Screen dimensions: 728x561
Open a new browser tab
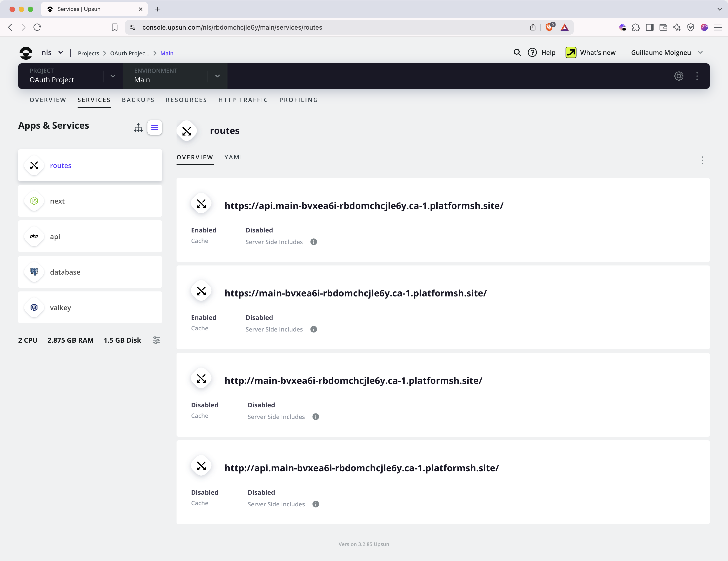pyautogui.click(x=157, y=9)
